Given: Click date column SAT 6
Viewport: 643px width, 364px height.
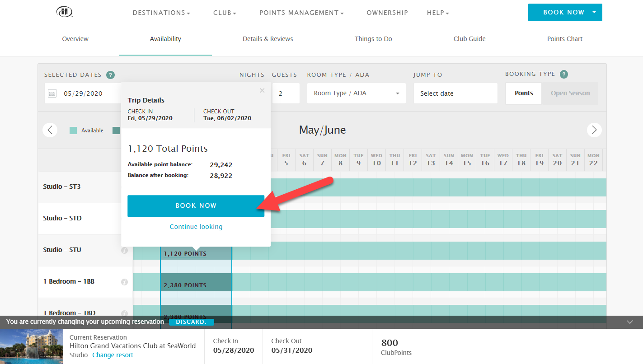Looking at the screenshot, I should click(x=304, y=160).
